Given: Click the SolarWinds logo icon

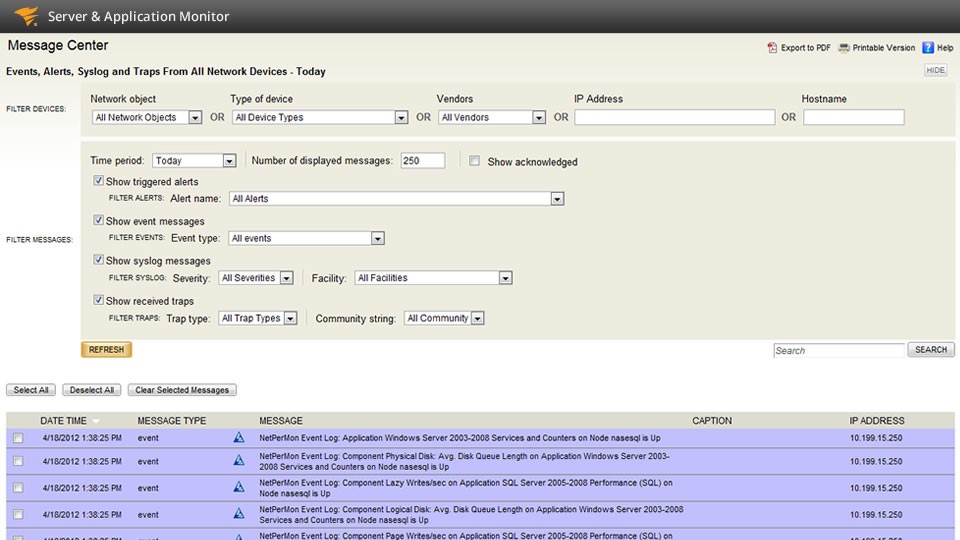Looking at the screenshot, I should 26,16.
